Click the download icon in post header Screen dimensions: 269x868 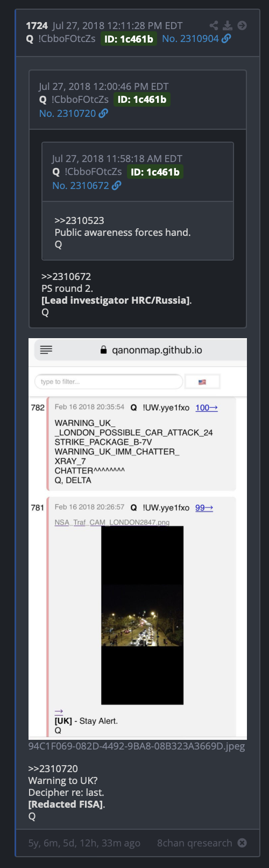click(228, 25)
